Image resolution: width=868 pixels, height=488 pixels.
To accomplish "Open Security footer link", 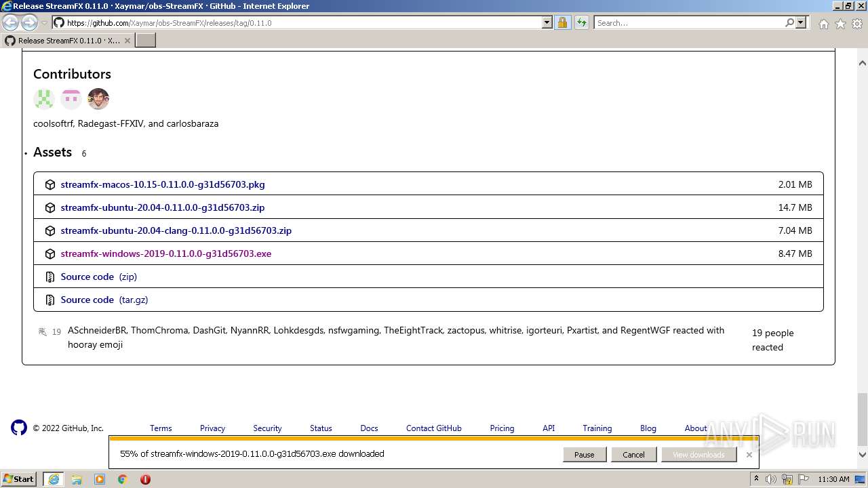I will 267,428.
